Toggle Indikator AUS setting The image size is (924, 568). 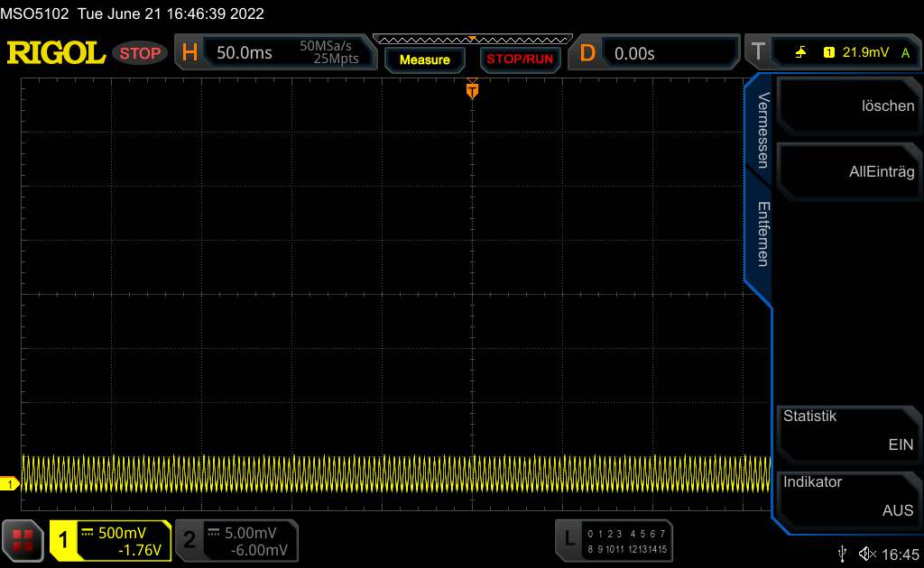point(848,496)
